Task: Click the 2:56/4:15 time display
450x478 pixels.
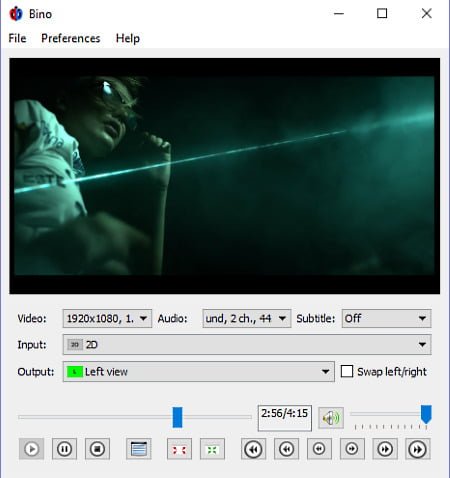Action: [x=285, y=418]
